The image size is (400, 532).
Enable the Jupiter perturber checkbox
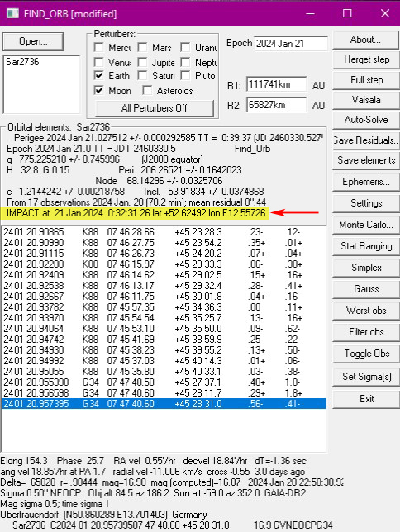pos(143,63)
